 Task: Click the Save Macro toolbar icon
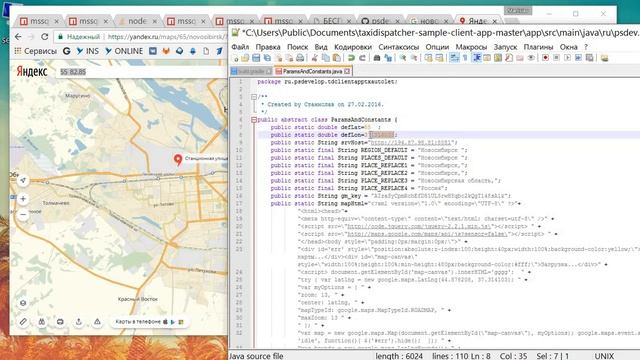(590, 58)
